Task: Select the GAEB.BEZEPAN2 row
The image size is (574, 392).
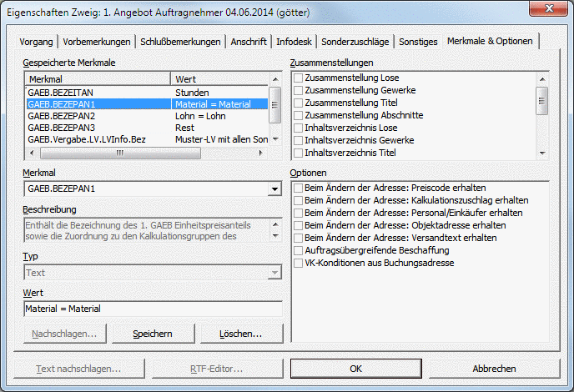Action: [x=147, y=116]
